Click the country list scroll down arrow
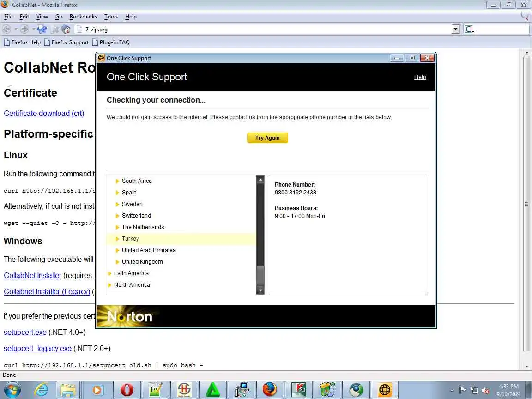This screenshot has height=399, width=532. [260, 290]
